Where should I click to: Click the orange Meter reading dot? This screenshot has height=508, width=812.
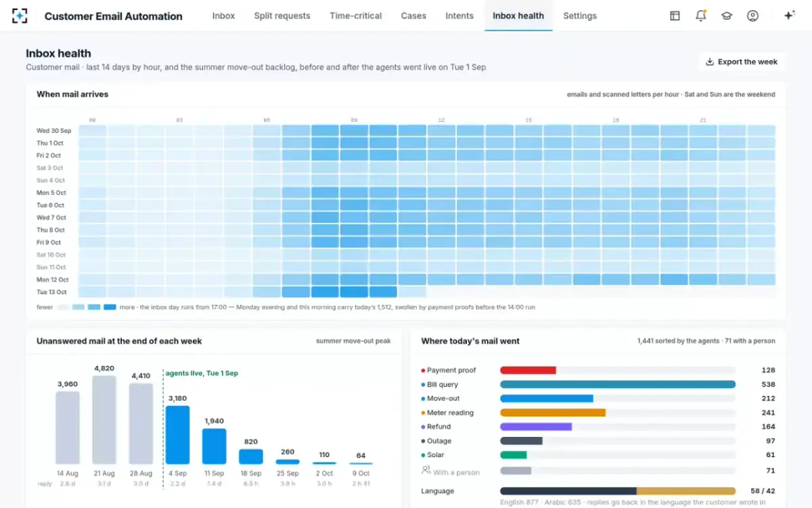423,413
